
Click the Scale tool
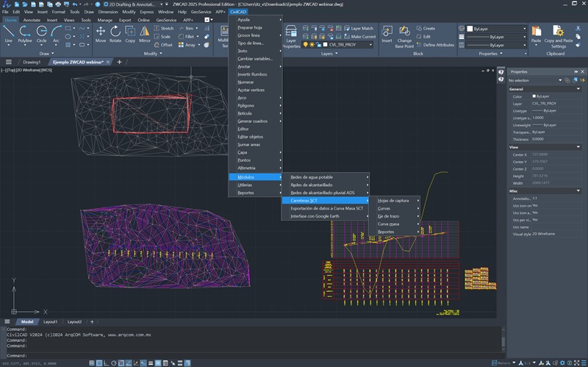pos(162,36)
